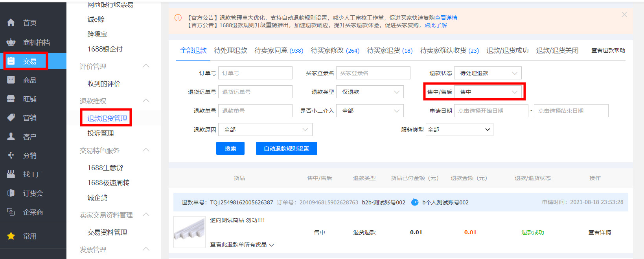
Task: Open 商机拍档 via its sidebar icon
Action: [x=11, y=42]
